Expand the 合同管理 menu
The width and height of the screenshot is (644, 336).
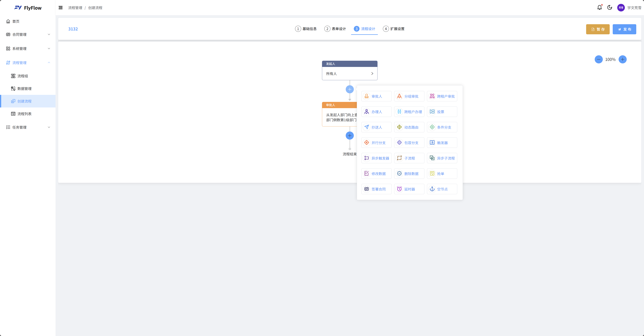[28, 34]
